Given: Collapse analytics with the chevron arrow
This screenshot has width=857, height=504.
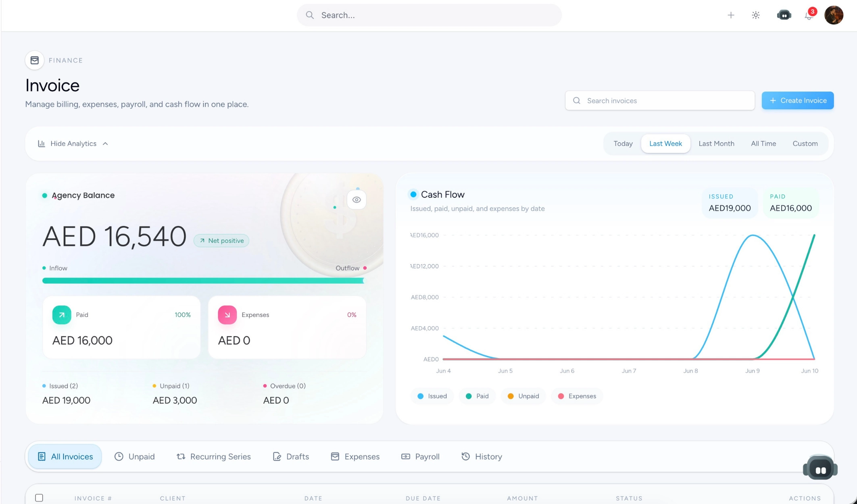Looking at the screenshot, I should tap(105, 144).
